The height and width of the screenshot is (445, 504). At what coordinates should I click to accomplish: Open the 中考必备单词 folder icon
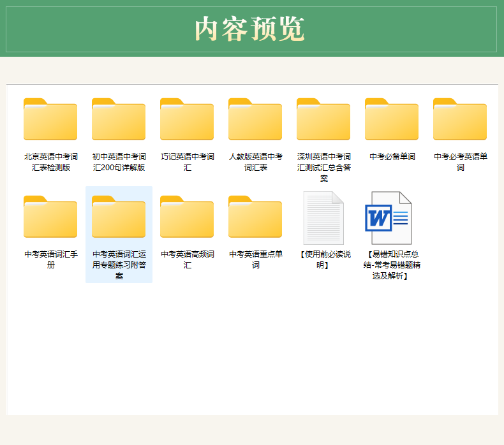(x=392, y=119)
